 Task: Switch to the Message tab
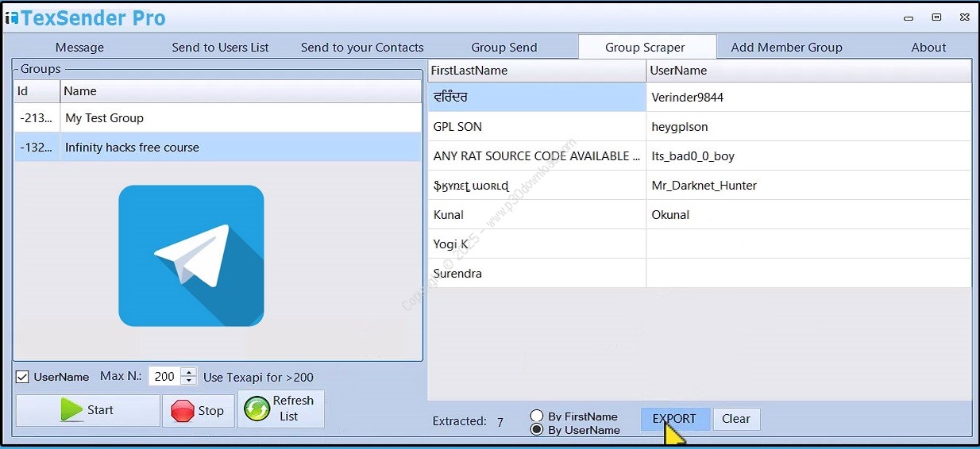pyautogui.click(x=79, y=48)
